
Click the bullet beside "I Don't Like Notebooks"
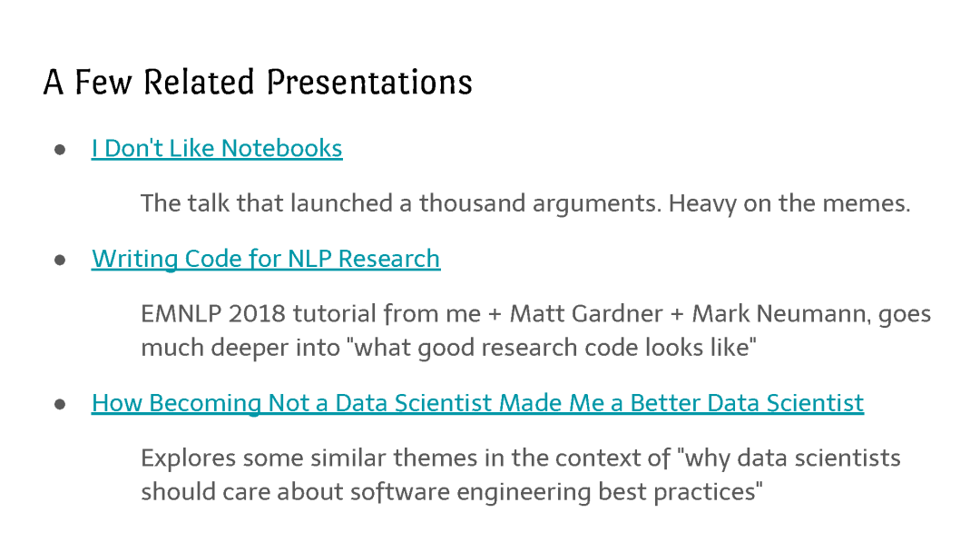[60, 150]
